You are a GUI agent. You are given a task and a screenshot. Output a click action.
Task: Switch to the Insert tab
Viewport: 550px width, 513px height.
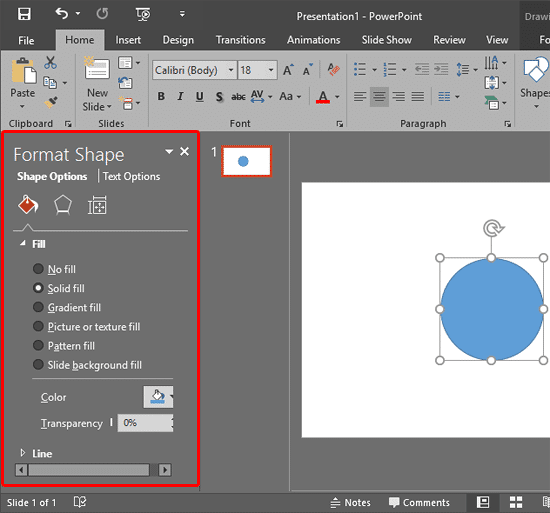point(128,40)
